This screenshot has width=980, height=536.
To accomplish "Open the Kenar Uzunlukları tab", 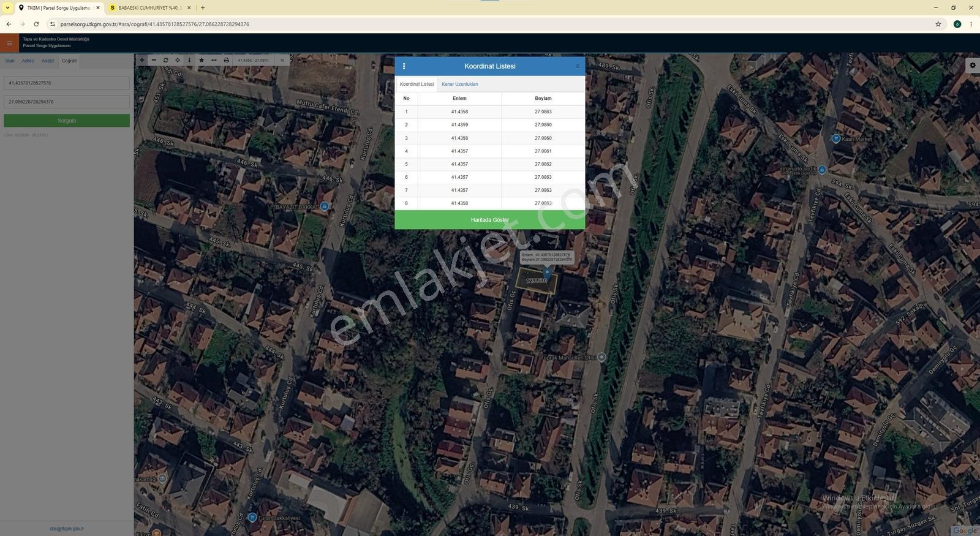I will (460, 84).
